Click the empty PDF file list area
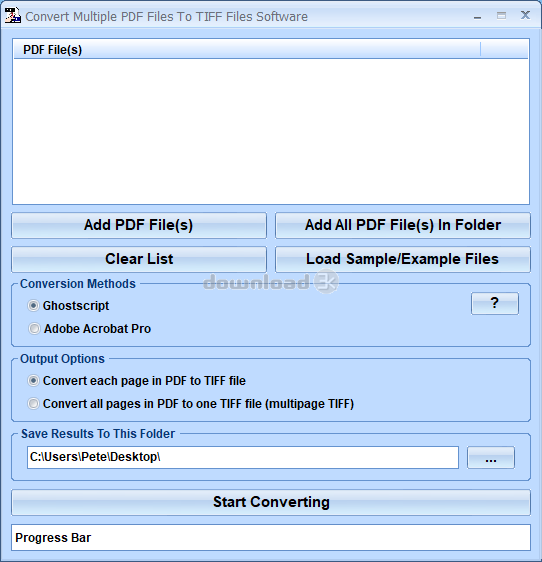542x562 pixels. point(271,131)
